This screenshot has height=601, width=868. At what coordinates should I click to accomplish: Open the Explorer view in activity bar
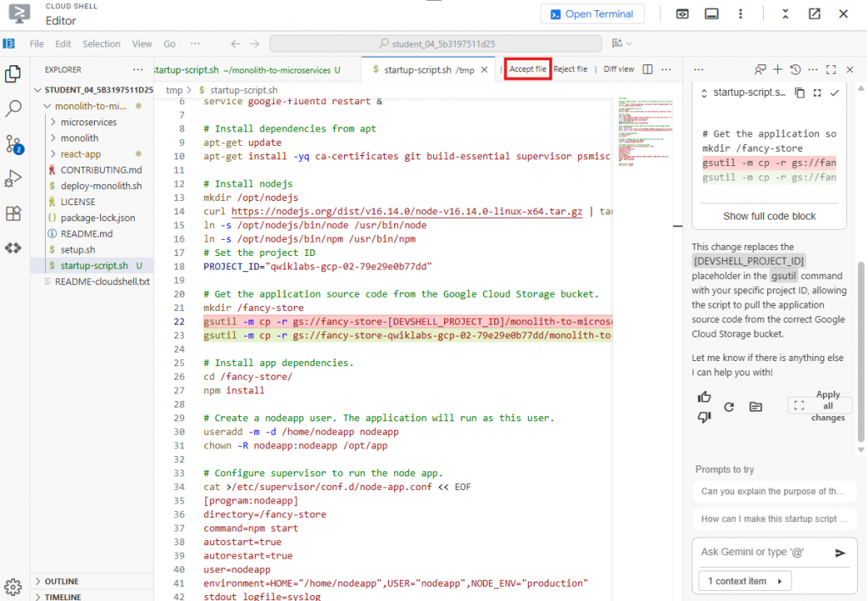click(13, 74)
